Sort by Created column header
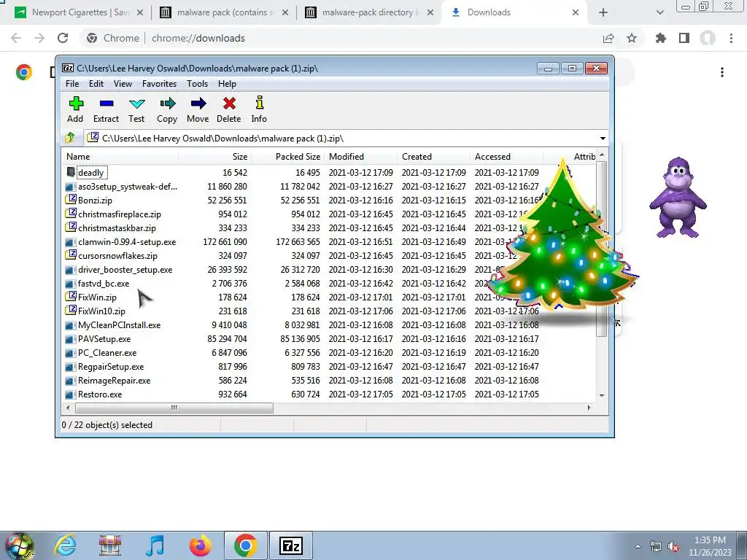747x560 pixels. click(x=433, y=157)
